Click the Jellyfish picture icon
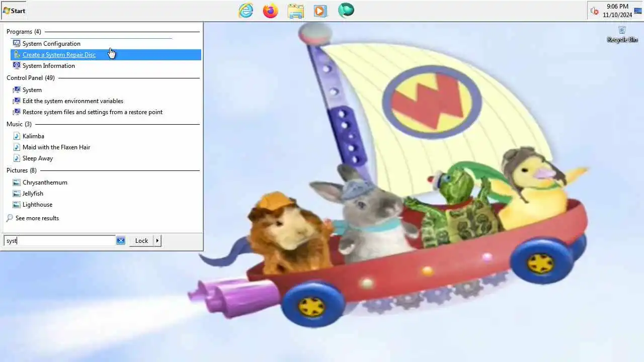 click(17, 194)
